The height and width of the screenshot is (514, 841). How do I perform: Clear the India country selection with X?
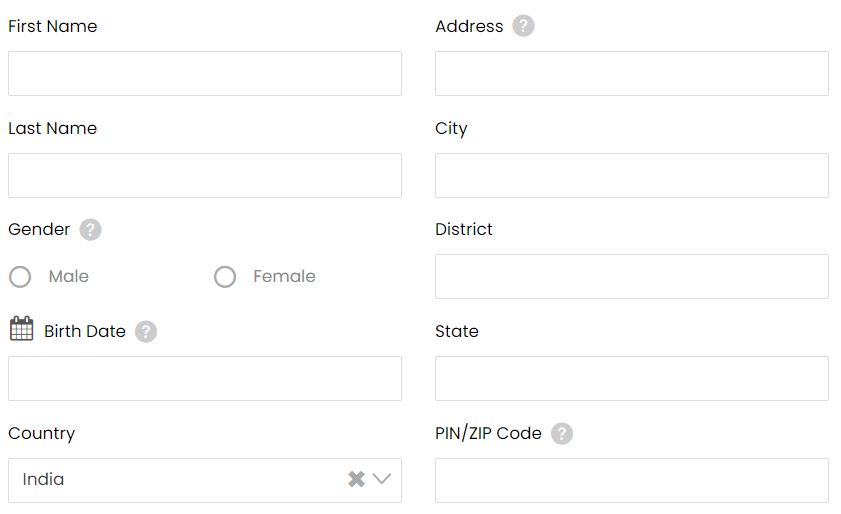point(356,479)
